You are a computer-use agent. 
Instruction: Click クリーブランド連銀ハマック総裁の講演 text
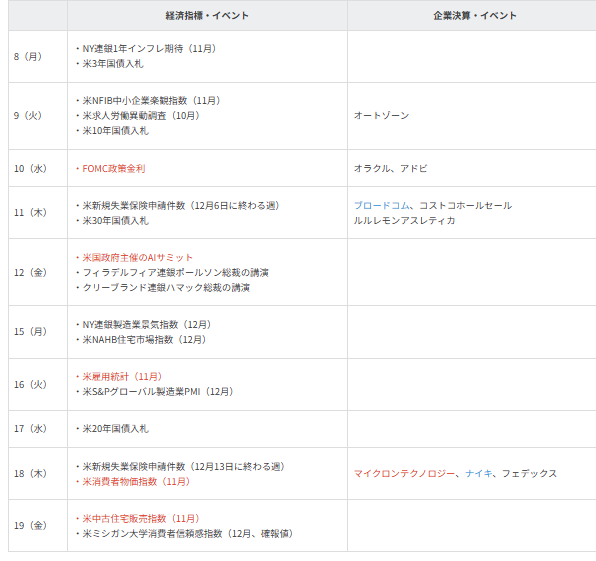tap(166, 288)
